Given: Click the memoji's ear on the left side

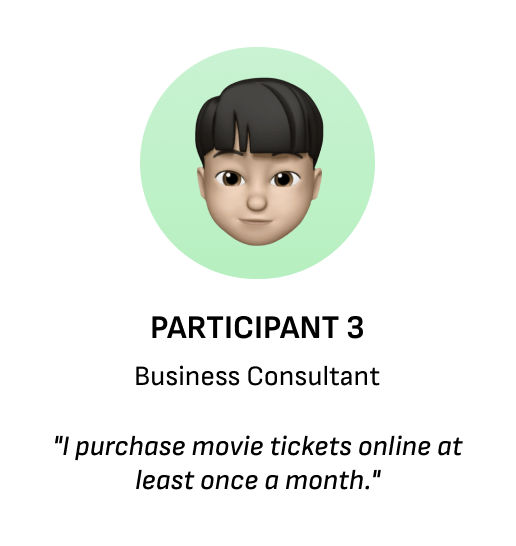Looking at the screenshot, I should tap(202, 183).
